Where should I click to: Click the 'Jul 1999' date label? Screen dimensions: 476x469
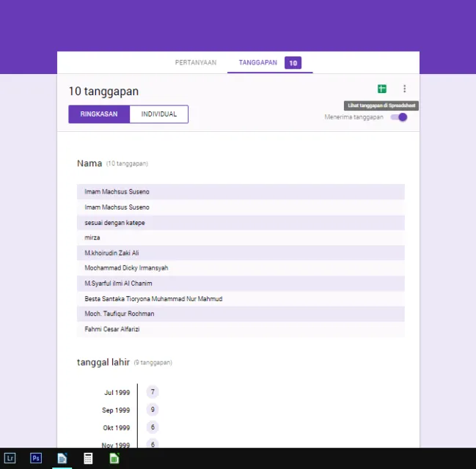click(x=117, y=393)
